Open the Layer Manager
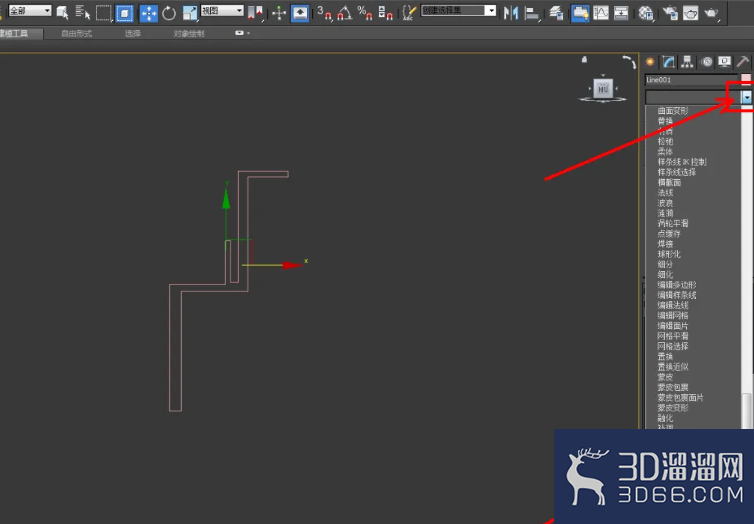 (556, 13)
